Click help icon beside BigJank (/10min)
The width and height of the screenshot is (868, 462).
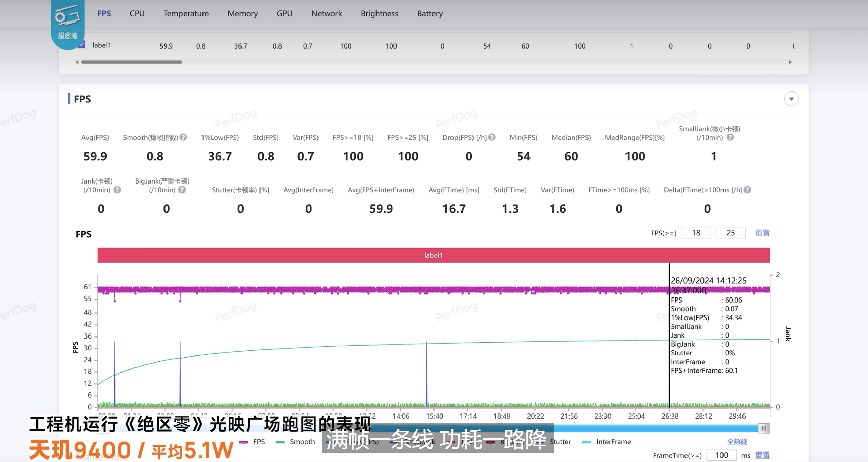tap(182, 190)
